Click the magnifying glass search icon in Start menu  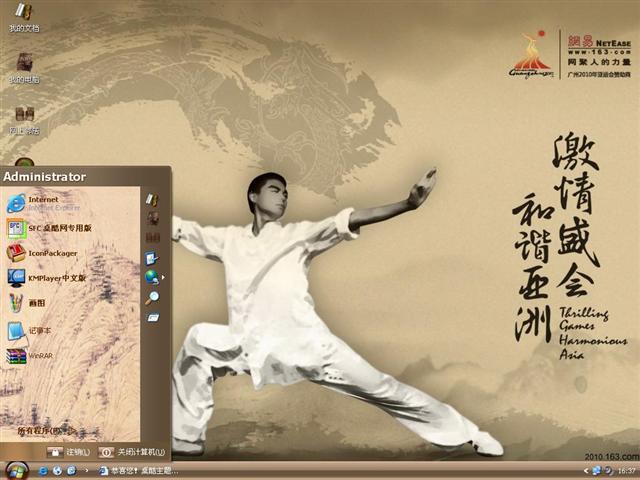(152, 298)
